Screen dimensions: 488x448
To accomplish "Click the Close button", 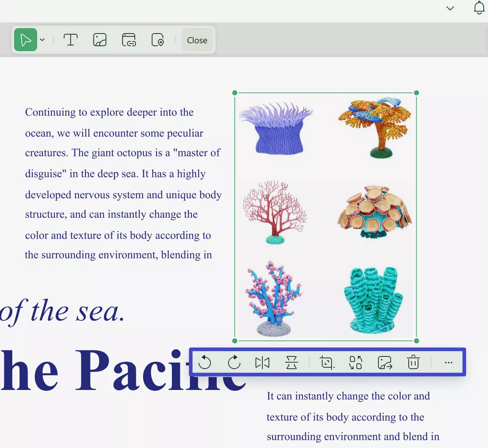I will 197,40.
